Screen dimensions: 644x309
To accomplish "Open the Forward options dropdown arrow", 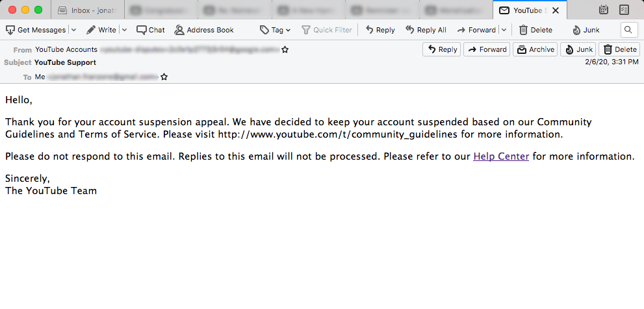I will [x=504, y=30].
